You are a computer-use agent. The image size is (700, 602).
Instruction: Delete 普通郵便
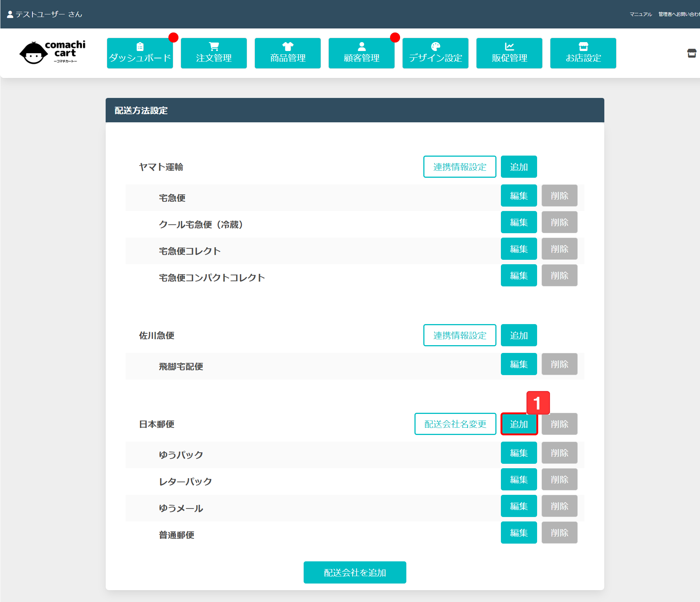click(x=560, y=533)
